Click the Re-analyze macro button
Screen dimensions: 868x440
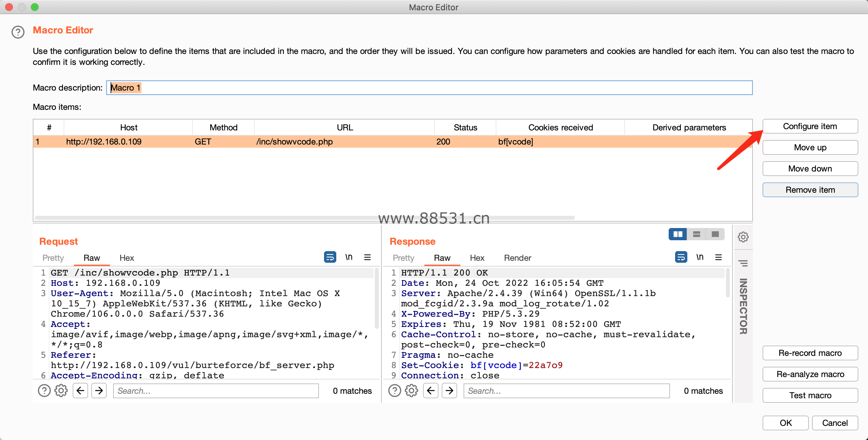[x=810, y=374]
